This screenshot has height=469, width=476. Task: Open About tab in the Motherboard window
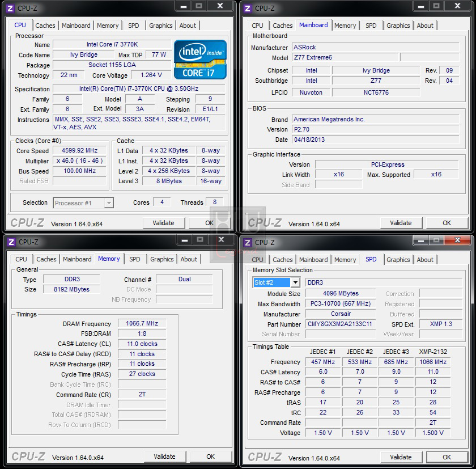(425, 26)
